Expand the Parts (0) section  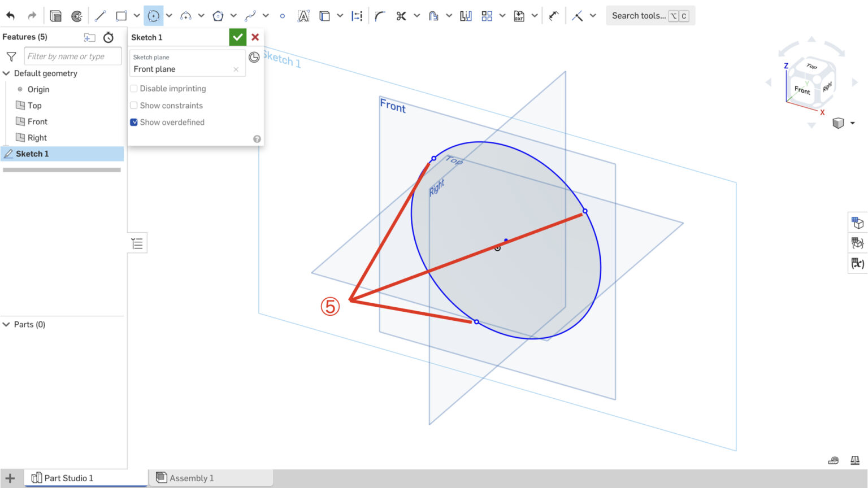pyautogui.click(x=6, y=324)
